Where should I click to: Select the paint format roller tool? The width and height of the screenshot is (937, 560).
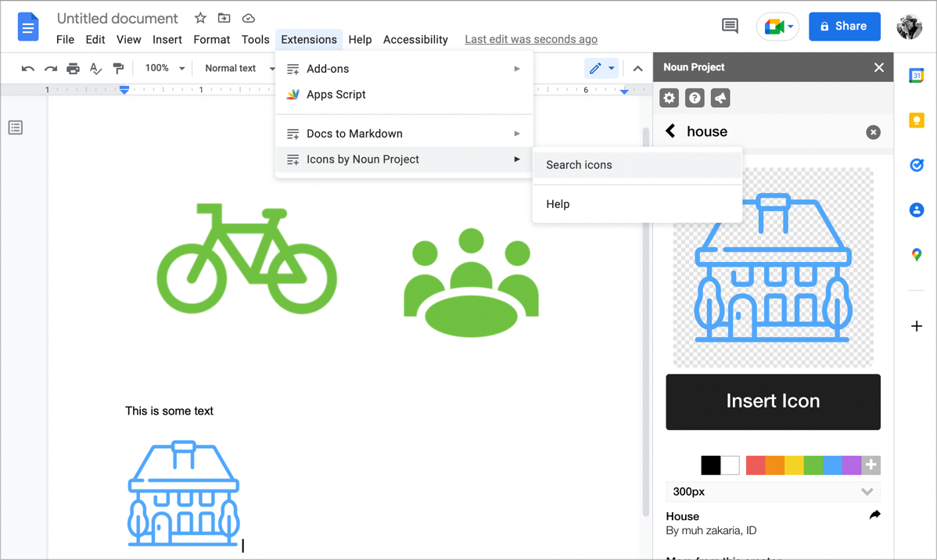[x=118, y=69]
